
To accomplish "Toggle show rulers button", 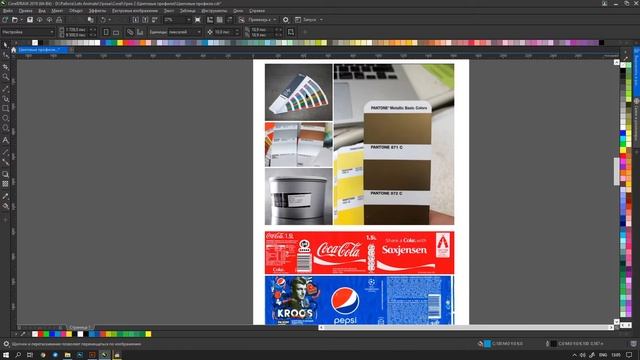I will [x=210, y=20].
